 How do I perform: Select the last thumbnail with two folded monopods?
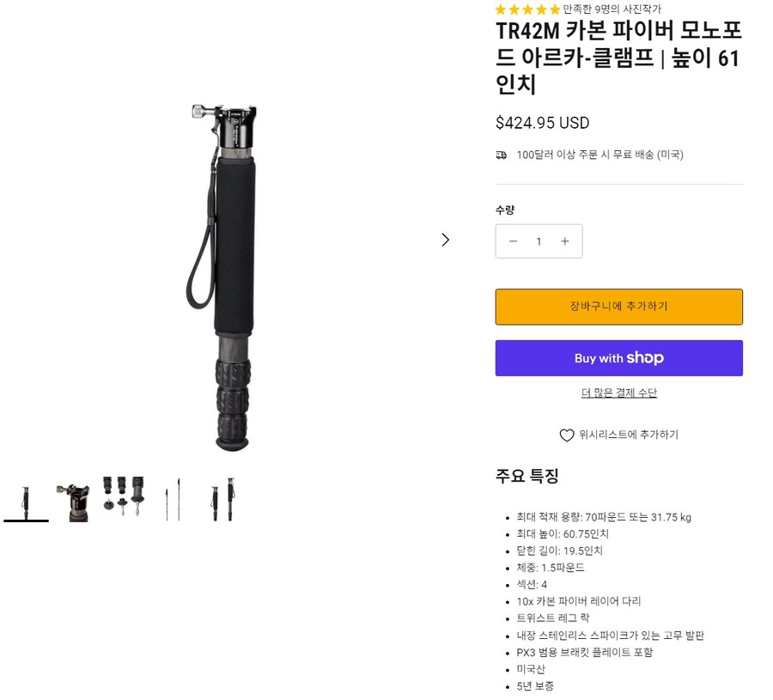tap(222, 499)
